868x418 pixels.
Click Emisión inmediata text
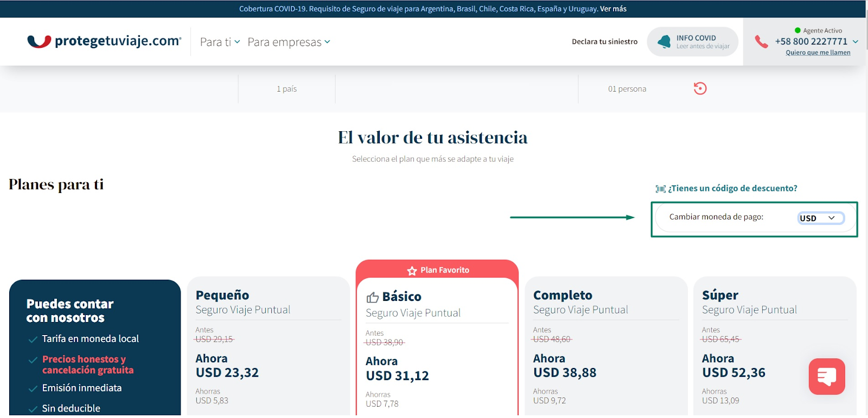tap(82, 388)
